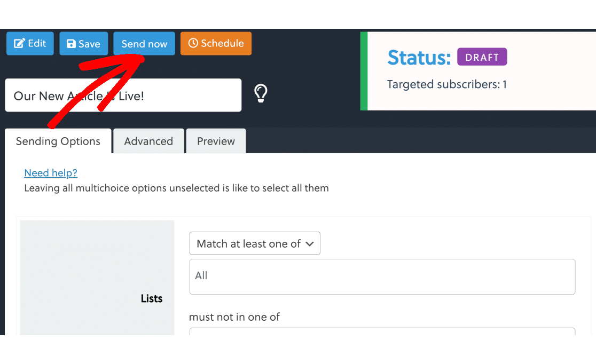Click the Targeted subscribers count text
Screen dimensions: 596x364
(x=446, y=84)
